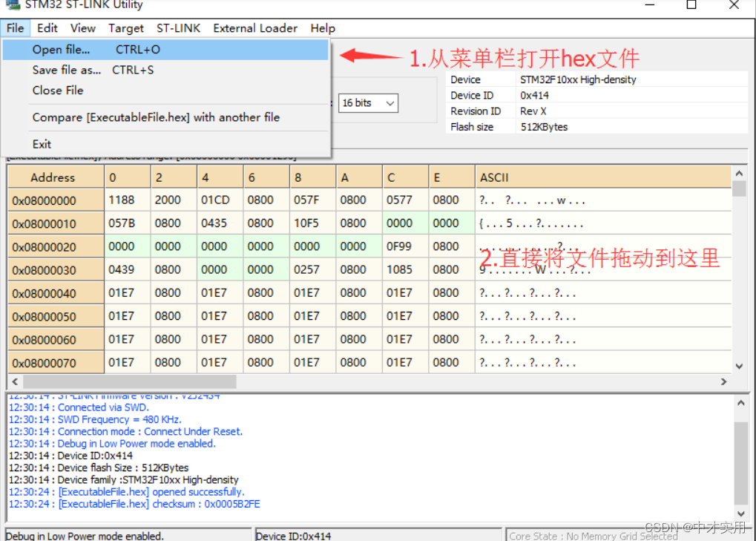This screenshot has width=756, height=541.
Task: Select address row 0x08000050
Action: (56, 316)
